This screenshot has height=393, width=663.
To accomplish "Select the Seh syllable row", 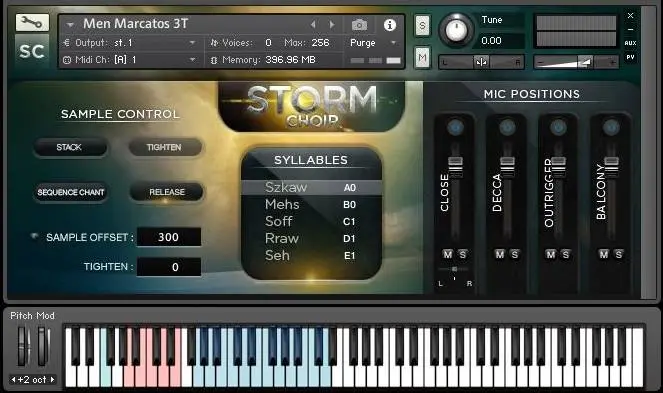I will 311,256.
